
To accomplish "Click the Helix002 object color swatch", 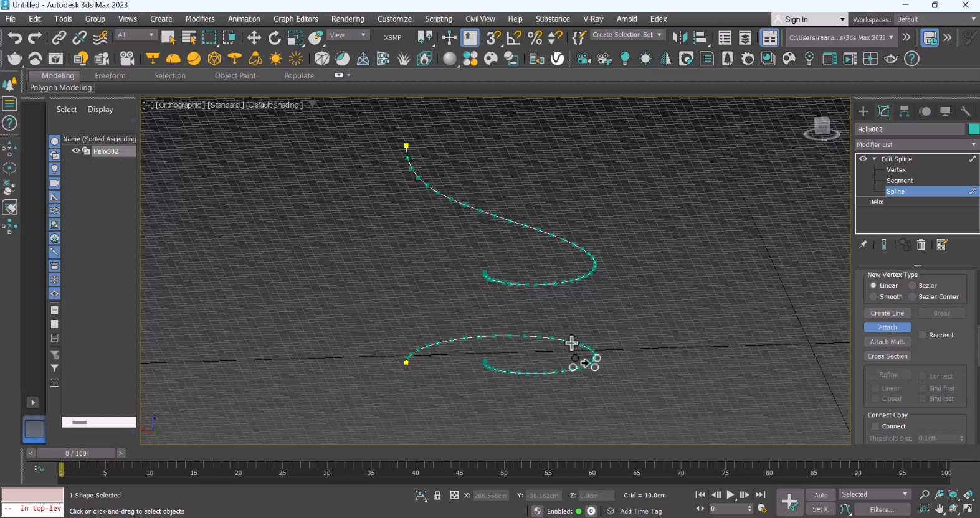I will (973, 129).
